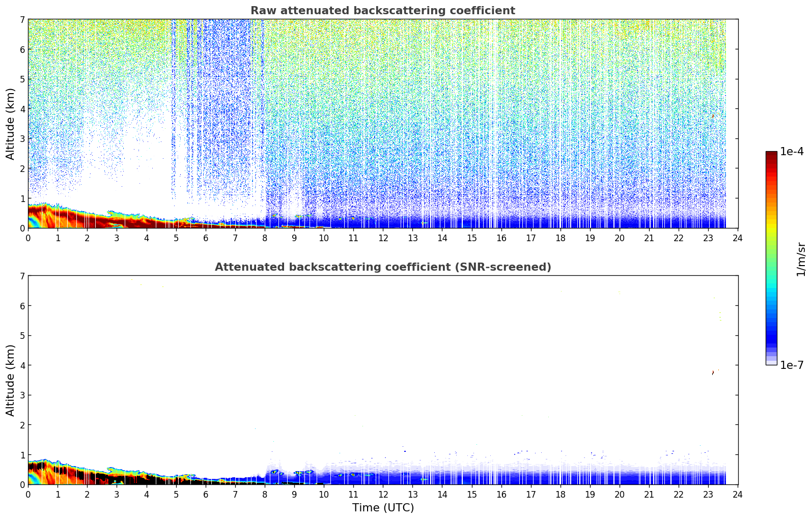812x519 pixels.
Task: Click altitude tick '7' on the raw plot
Action: pos(22,19)
